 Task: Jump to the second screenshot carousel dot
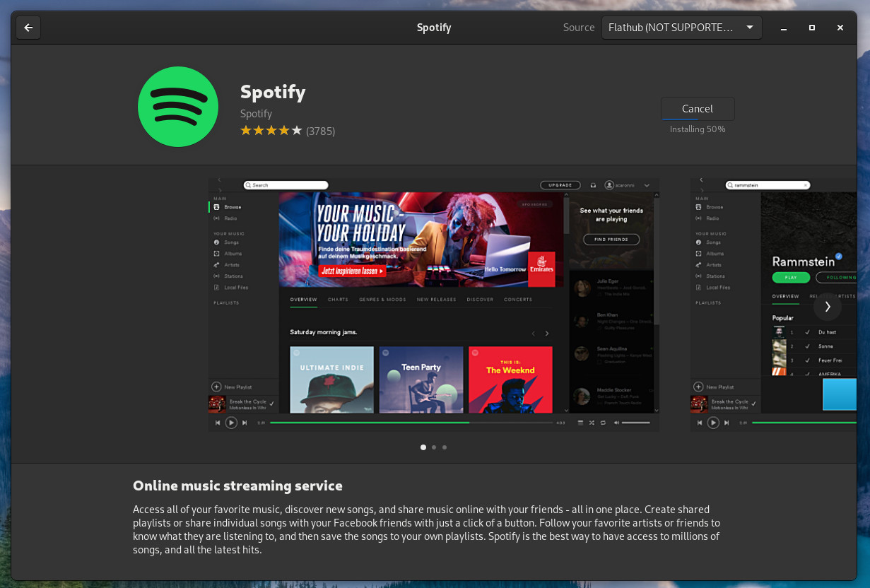pyautogui.click(x=434, y=447)
